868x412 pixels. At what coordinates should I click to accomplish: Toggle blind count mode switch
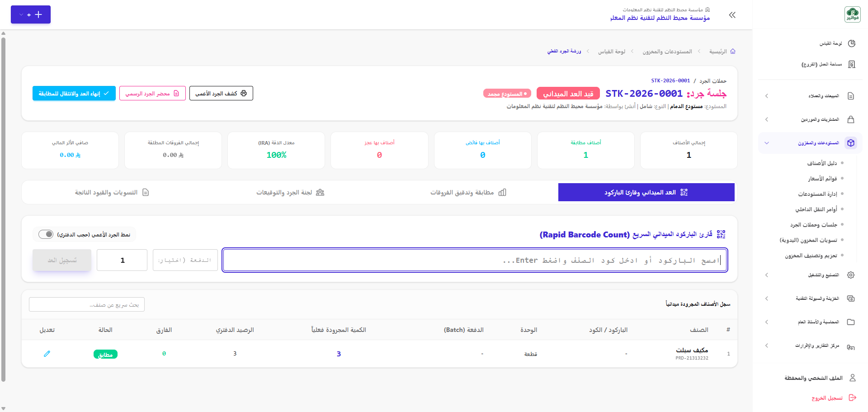coord(46,234)
